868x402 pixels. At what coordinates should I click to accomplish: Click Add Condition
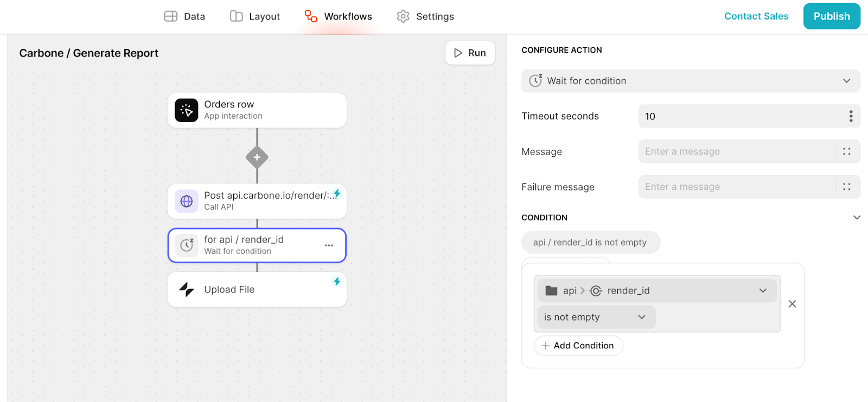[578, 346]
